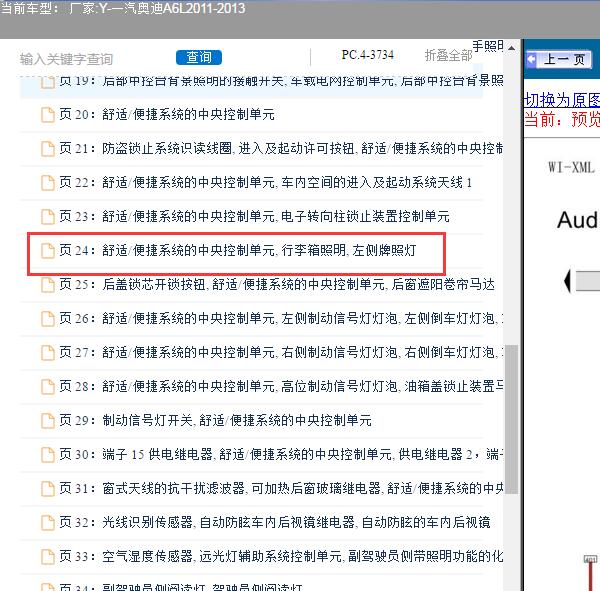Select 页 20: 舒适/便捷系统的中央控制单元
The height and width of the screenshot is (591, 600).
(167, 114)
